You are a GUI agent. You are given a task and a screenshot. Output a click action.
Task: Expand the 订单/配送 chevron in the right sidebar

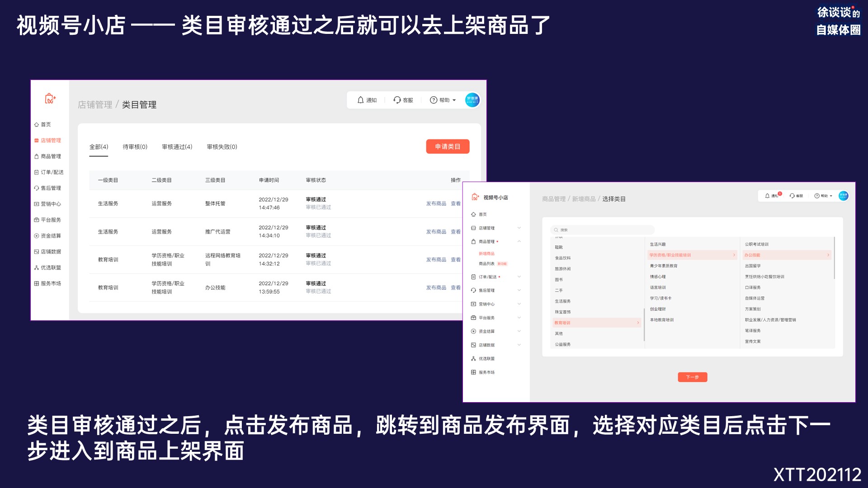519,277
